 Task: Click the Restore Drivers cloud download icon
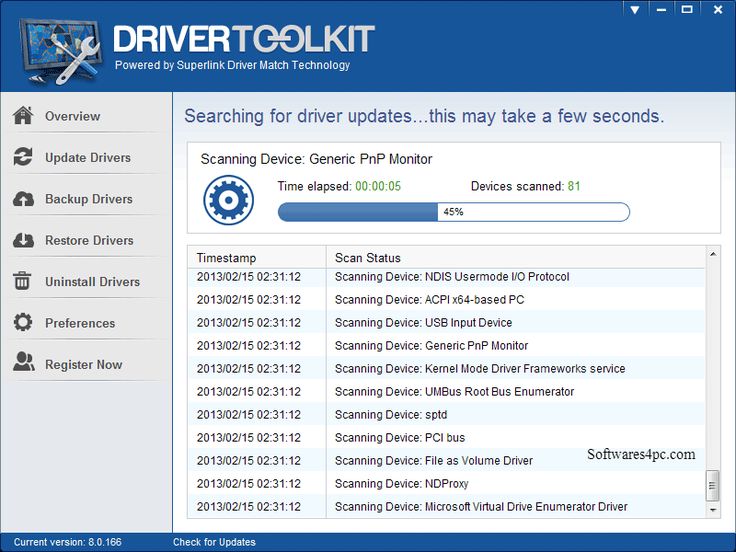pos(23,240)
